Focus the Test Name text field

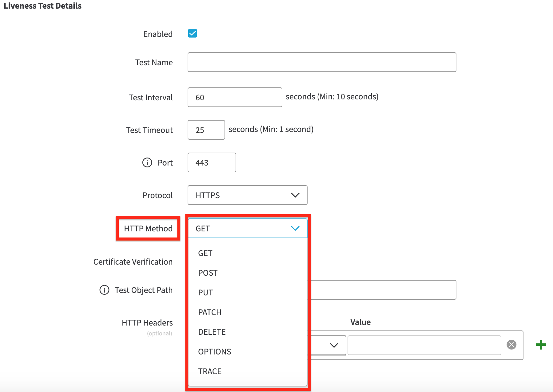pos(322,62)
